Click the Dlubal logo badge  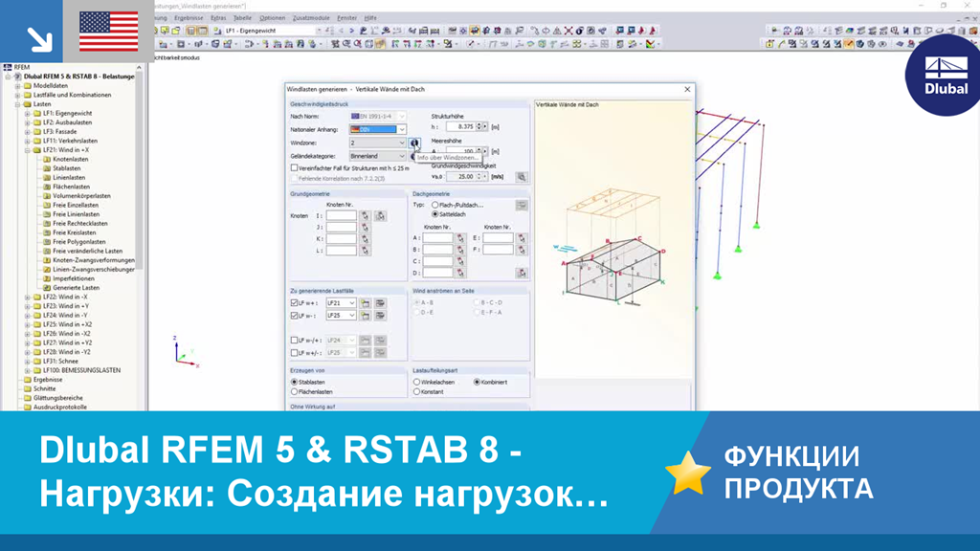click(x=945, y=76)
